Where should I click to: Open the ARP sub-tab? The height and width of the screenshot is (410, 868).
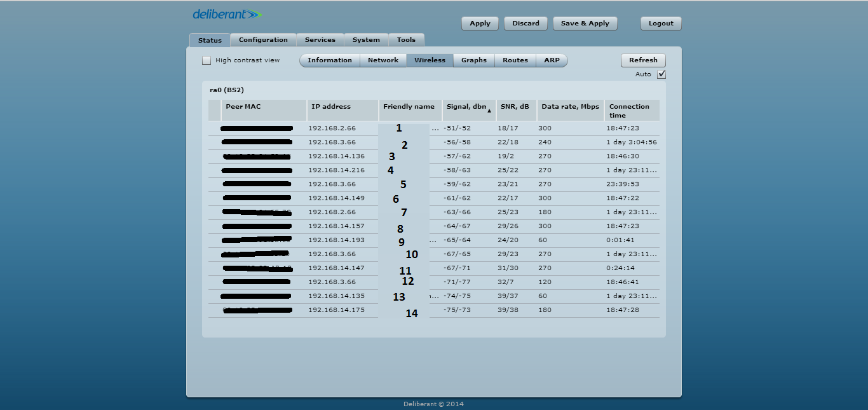(552, 60)
